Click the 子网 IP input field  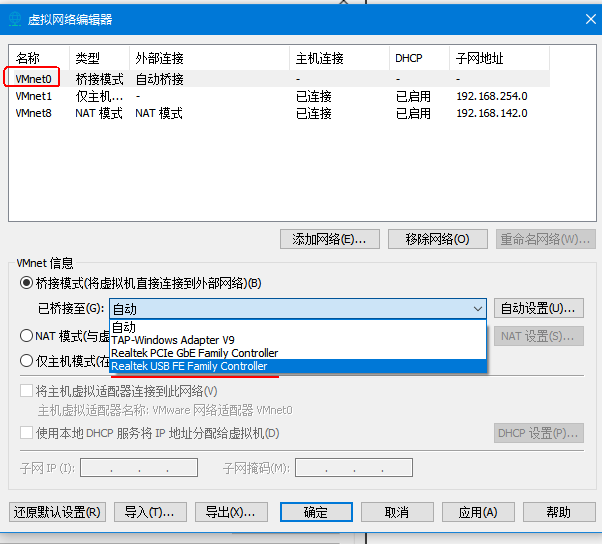[139, 467]
